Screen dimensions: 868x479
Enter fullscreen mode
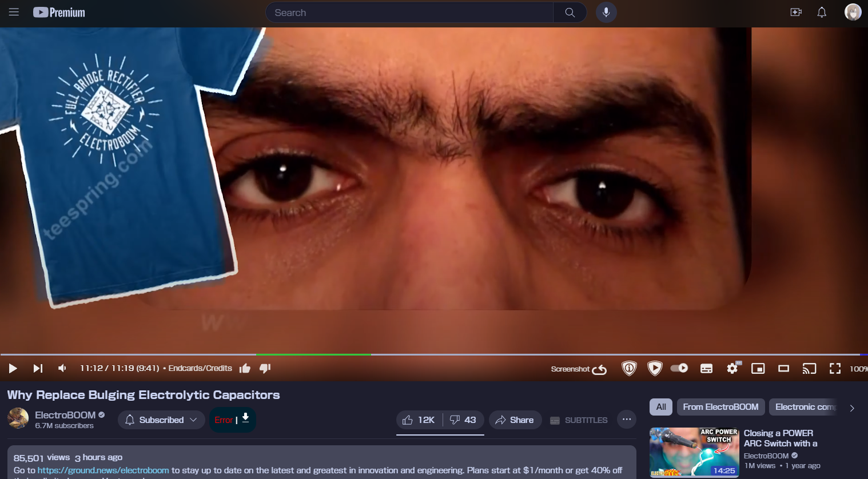(835, 369)
